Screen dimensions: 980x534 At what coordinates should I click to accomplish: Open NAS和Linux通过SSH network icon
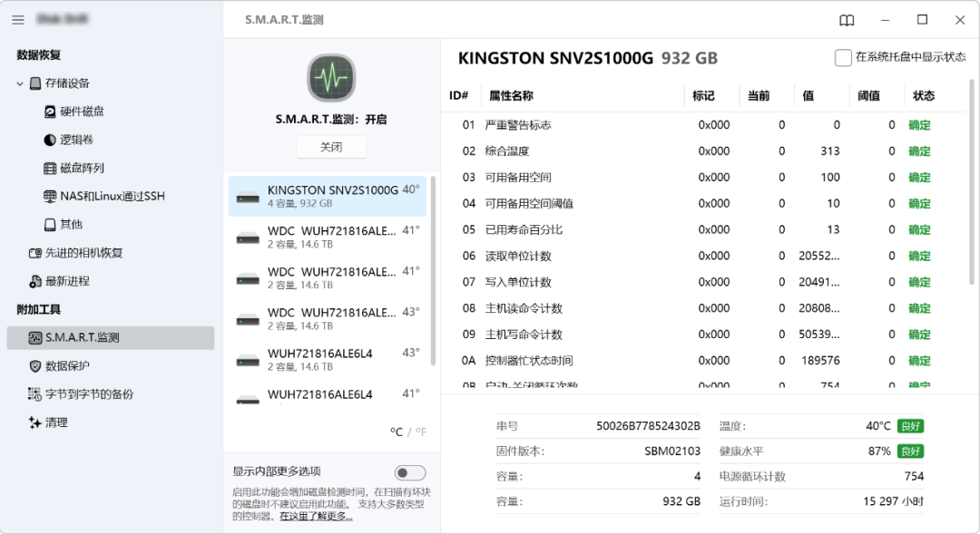(x=50, y=196)
